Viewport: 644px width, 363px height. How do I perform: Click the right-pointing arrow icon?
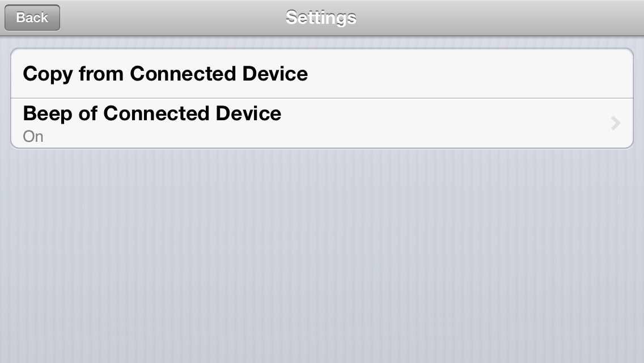[x=615, y=123]
